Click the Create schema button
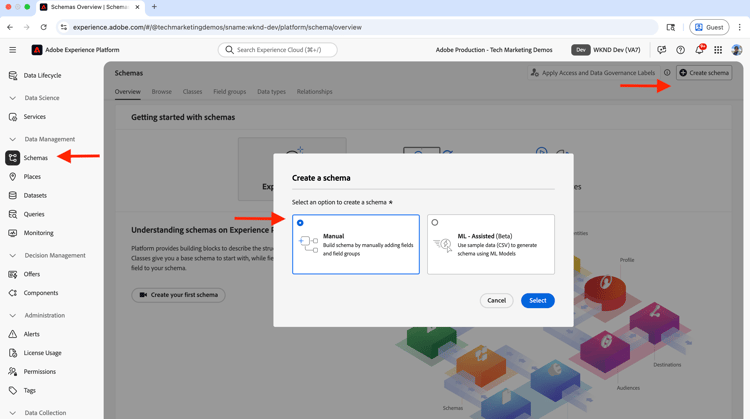750x419 pixels. tap(704, 73)
